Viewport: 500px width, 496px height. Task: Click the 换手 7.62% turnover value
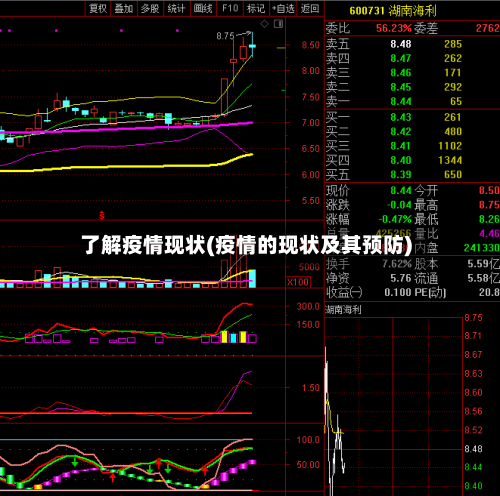click(x=397, y=264)
